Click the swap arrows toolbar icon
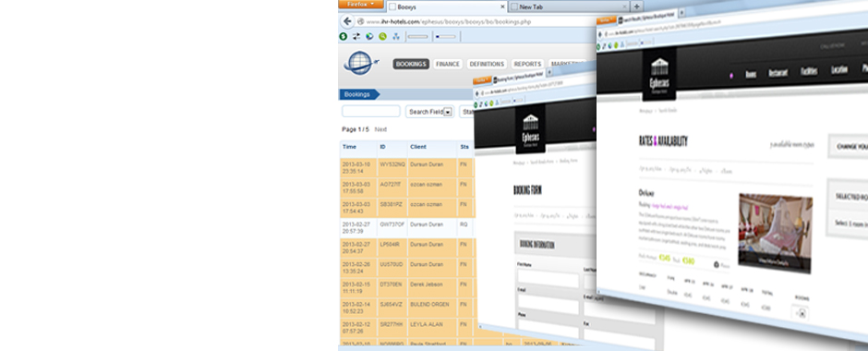 click(x=356, y=37)
